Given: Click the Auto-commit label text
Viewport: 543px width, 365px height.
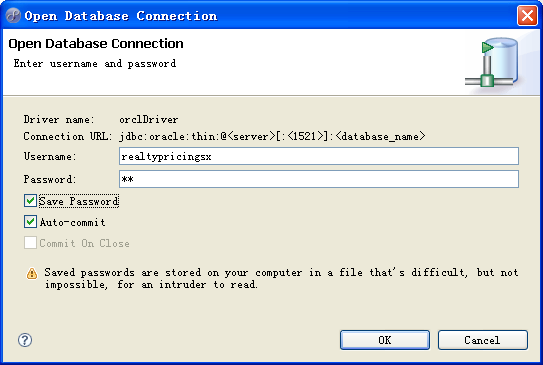Looking at the screenshot, I should (x=72, y=222).
